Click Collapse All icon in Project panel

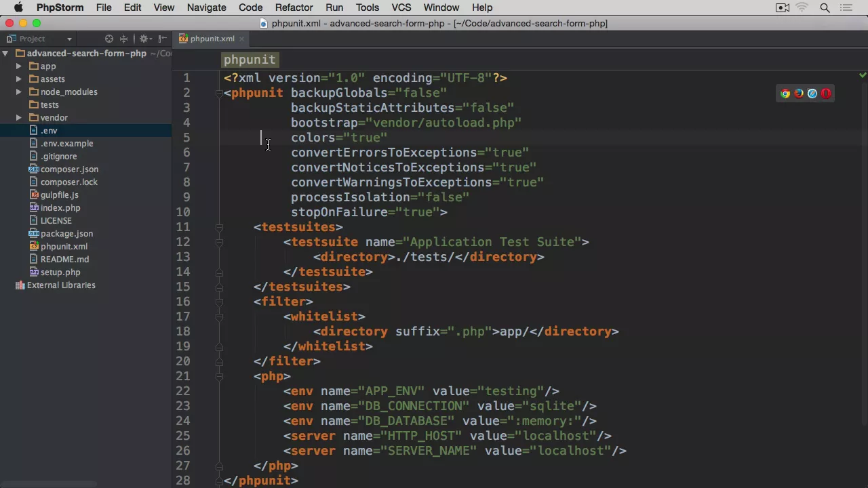[x=124, y=39]
